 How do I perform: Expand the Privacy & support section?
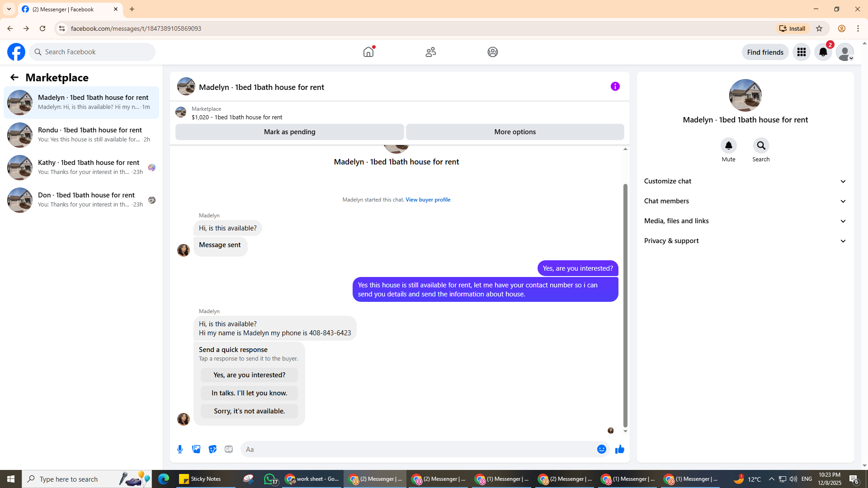(x=745, y=241)
